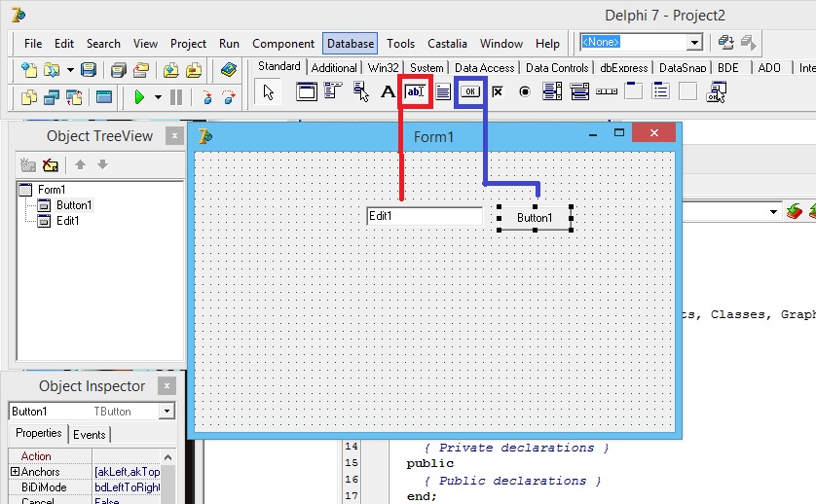Select the Frames component in palette
Screen dimensions: 816x504
307,92
